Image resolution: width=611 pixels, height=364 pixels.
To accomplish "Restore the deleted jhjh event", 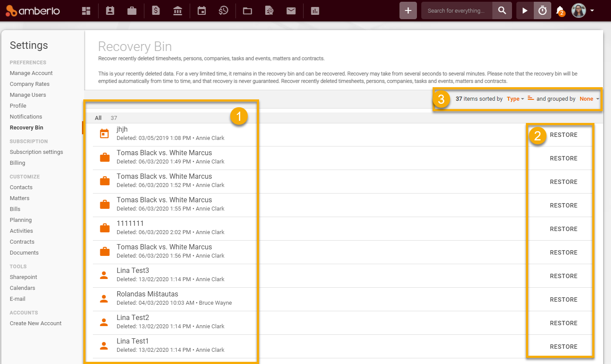I will click(563, 135).
